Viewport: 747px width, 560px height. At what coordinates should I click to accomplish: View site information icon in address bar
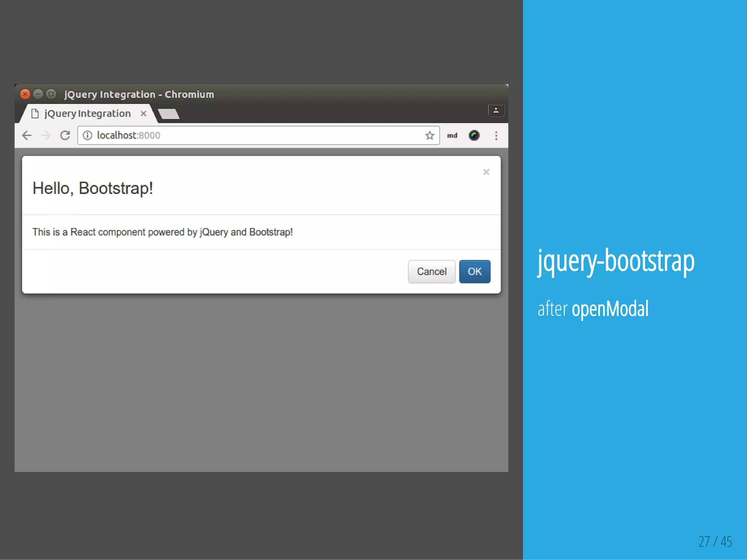(x=88, y=136)
